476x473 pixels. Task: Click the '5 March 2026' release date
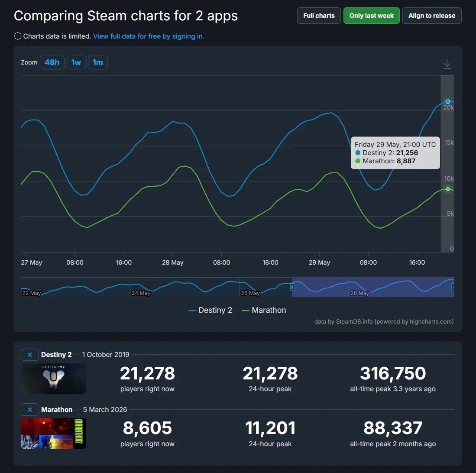tap(105, 410)
